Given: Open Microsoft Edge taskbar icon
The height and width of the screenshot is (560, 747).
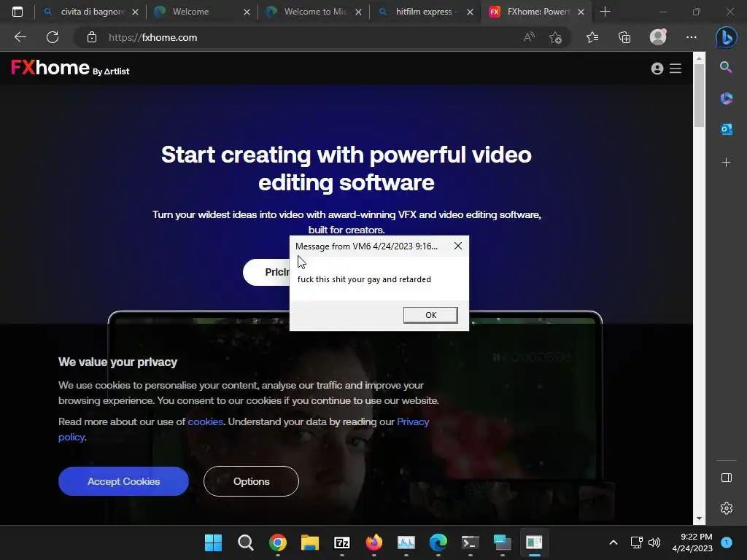Looking at the screenshot, I should click(x=438, y=542).
